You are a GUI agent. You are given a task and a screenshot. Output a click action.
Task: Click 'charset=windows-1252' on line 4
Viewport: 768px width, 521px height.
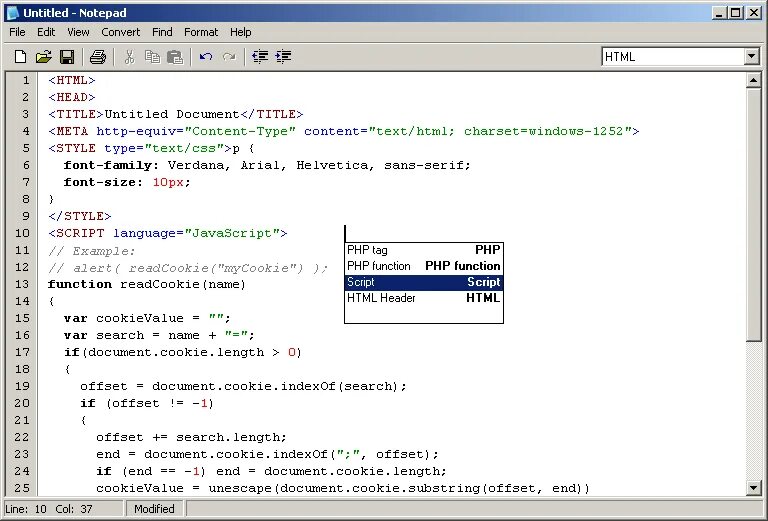544,131
